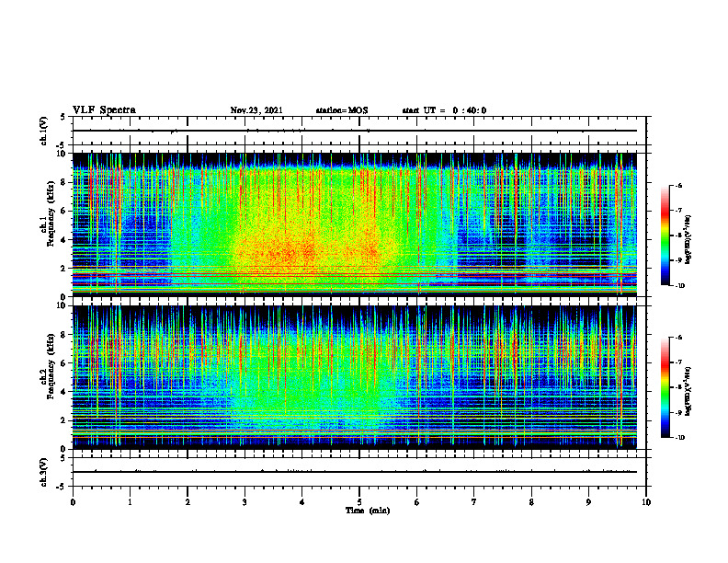This screenshot has height=563, width=728.
Task: Click time axis tick label '9'
Action: click(x=588, y=502)
